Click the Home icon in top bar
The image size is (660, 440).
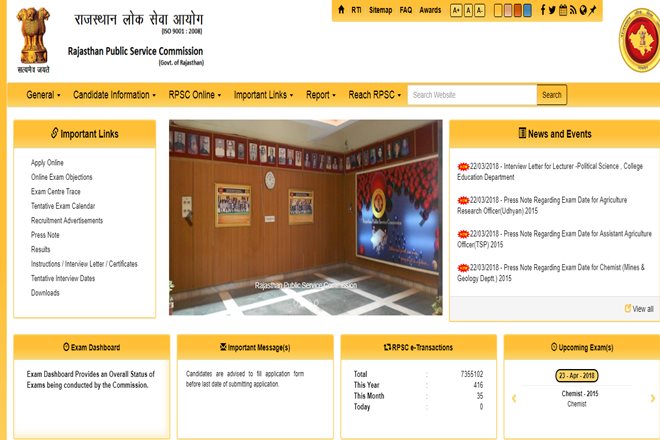(341, 10)
